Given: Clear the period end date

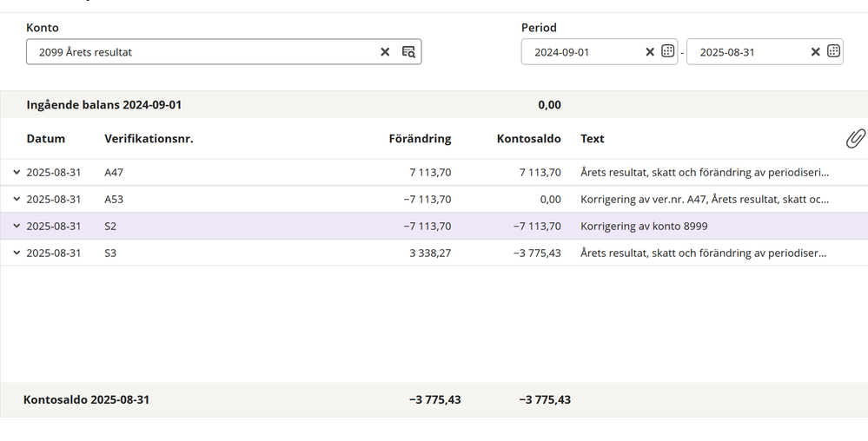Looking at the screenshot, I should (x=816, y=52).
